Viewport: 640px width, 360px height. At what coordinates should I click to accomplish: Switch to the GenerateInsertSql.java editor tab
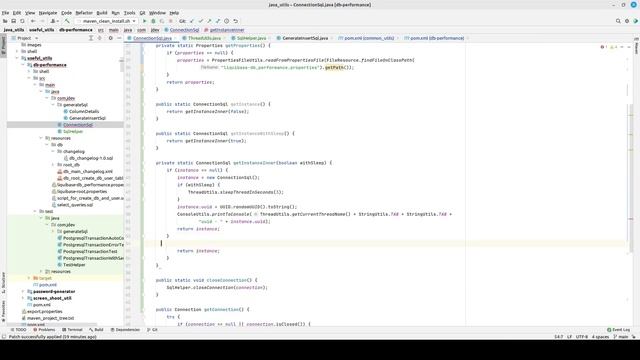coord(305,38)
